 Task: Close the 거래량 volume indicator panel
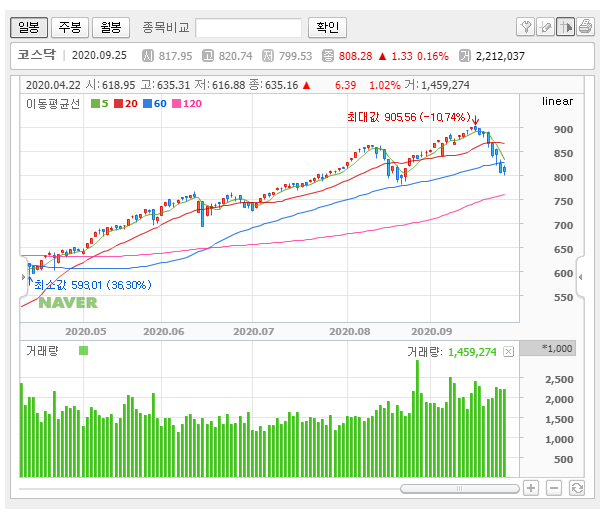point(508,351)
